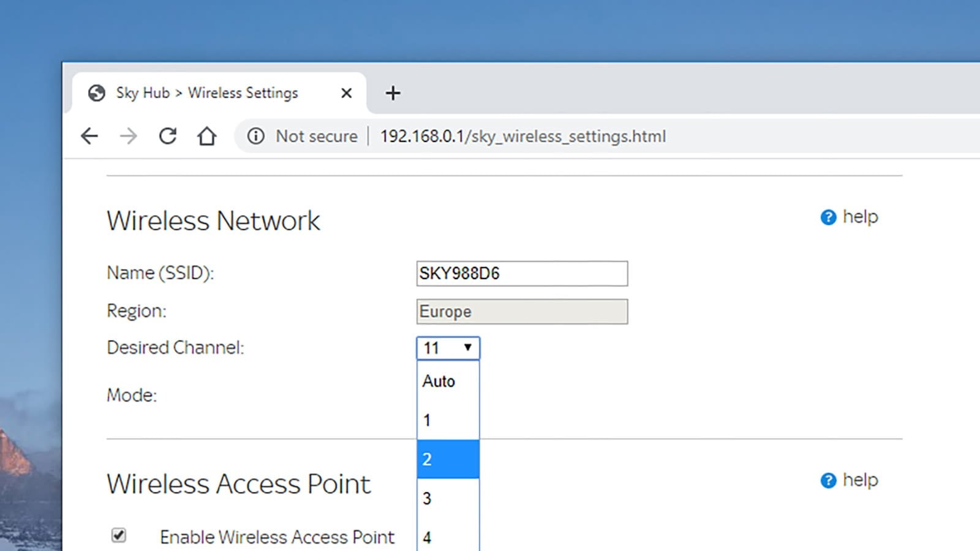
Task: Click into the Name (SSID) text field
Action: click(522, 274)
